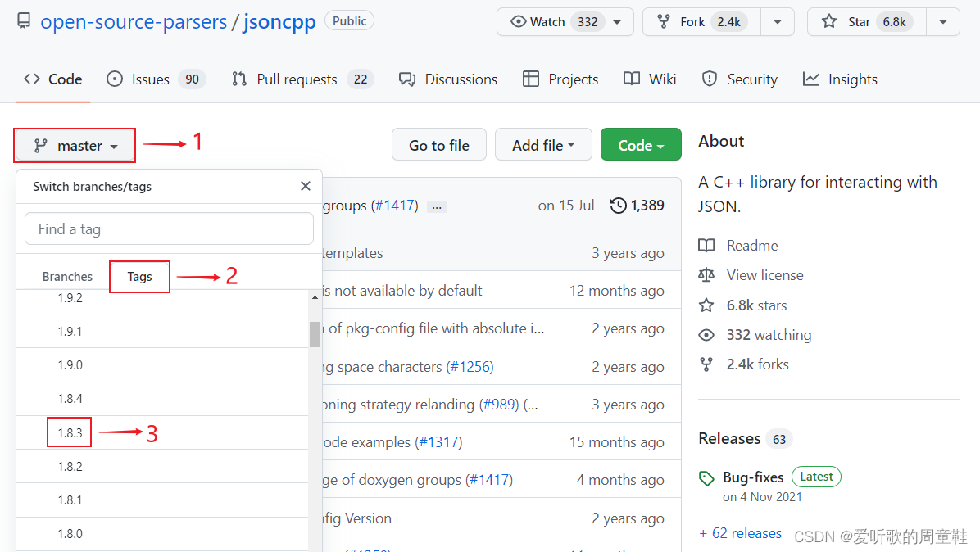Open the Insights tab
Image resolution: width=980 pixels, height=552 pixels.
point(840,79)
